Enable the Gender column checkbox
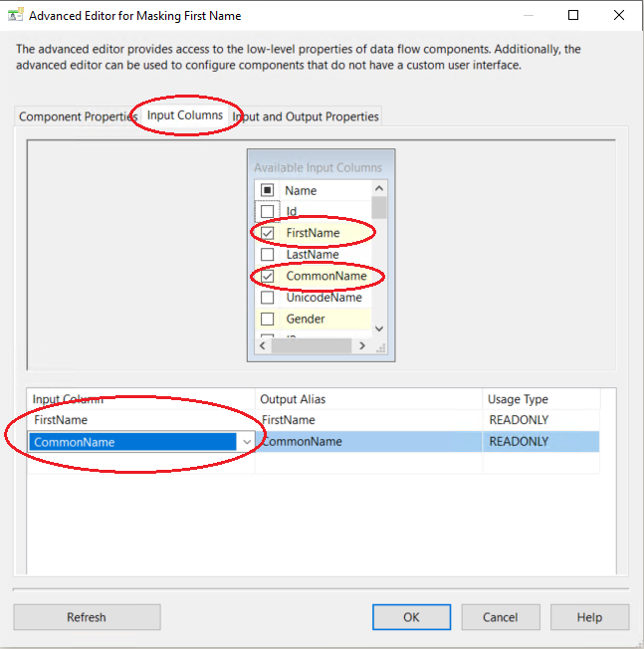Viewport: 644px width, 649px height. click(267, 320)
